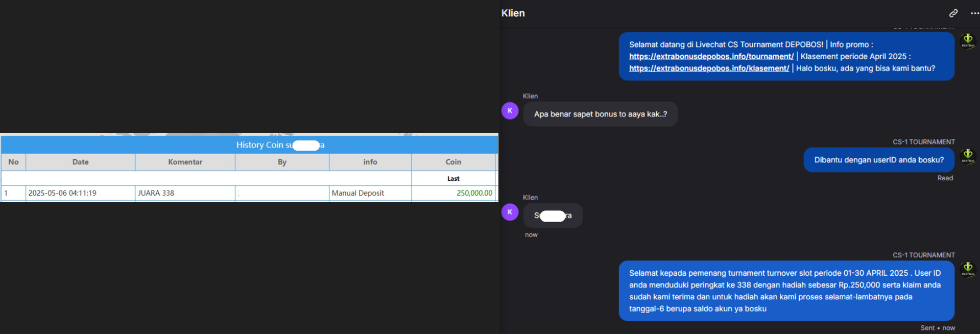Open the three-dots more options menu
This screenshot has width=980, height=334.
point(974,13)
